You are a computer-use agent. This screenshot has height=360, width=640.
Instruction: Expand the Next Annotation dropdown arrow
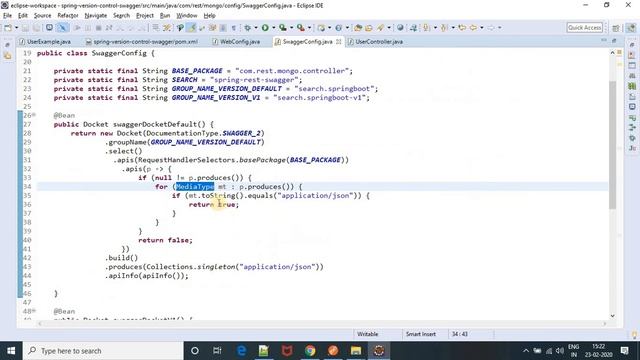click(x=435, y=28)
